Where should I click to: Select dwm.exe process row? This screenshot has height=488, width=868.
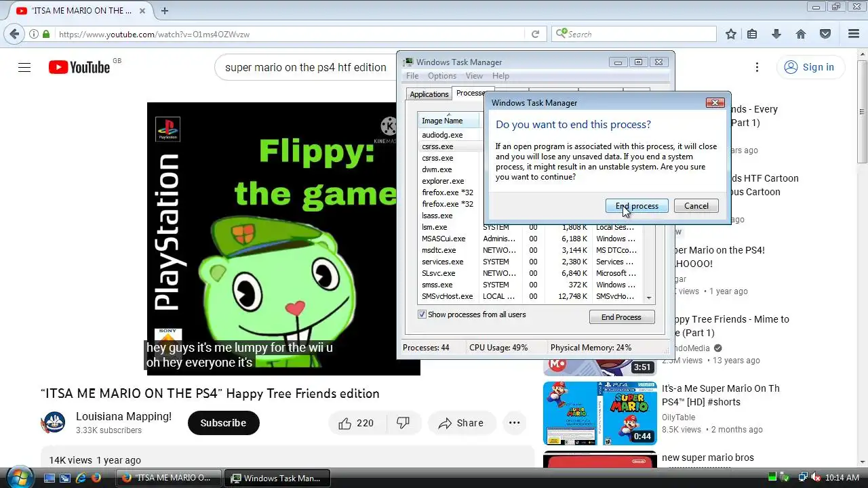tap(450, 169)
